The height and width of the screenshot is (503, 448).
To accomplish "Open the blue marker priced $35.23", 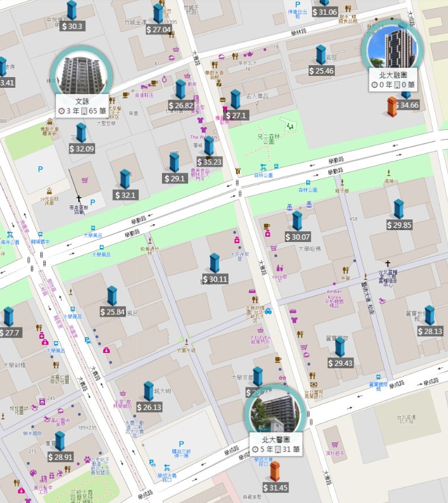I will tap(209, 146).
